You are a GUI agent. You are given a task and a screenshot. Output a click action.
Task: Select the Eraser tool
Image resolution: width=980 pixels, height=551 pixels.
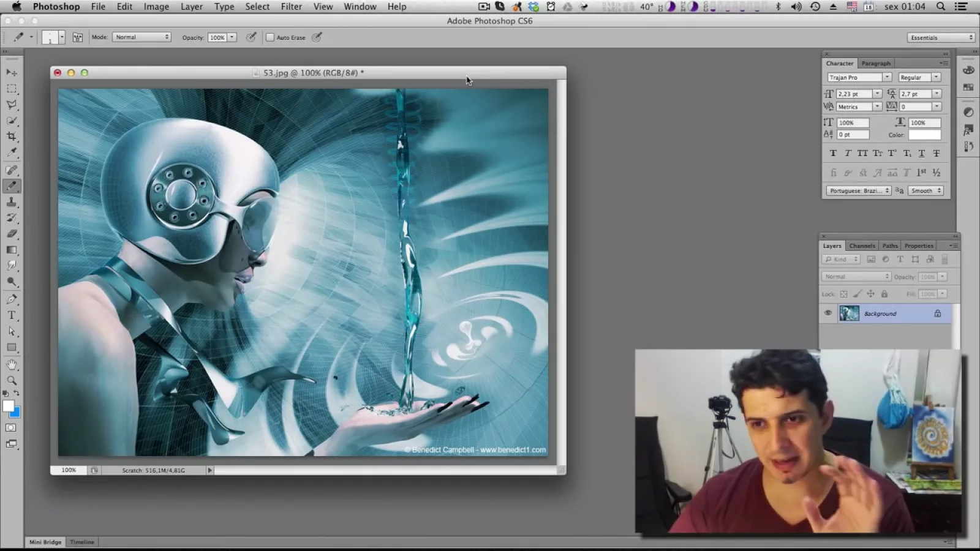(12, 234)
